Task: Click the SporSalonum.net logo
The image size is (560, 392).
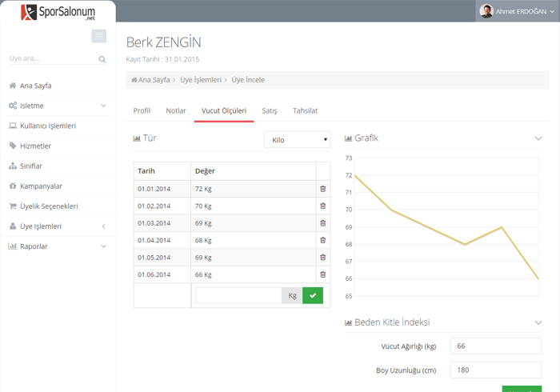Action: tap(58, 12)
